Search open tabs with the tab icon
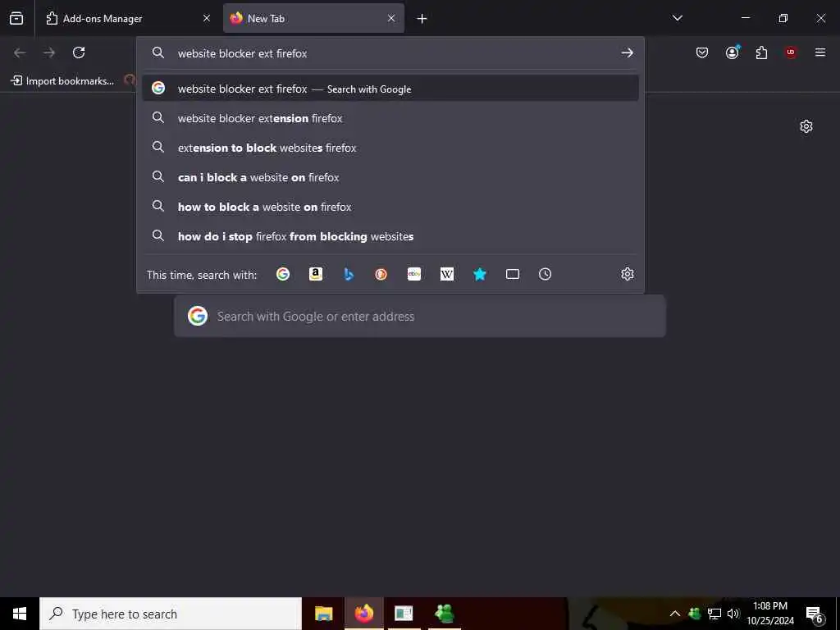Viewport: 840px width, 630px height. pos(513,274)
